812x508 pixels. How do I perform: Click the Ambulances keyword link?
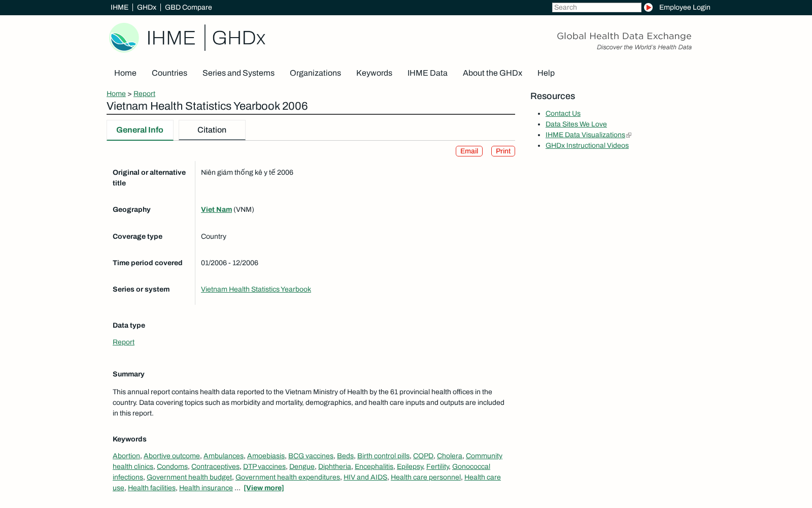click(223, 456)
